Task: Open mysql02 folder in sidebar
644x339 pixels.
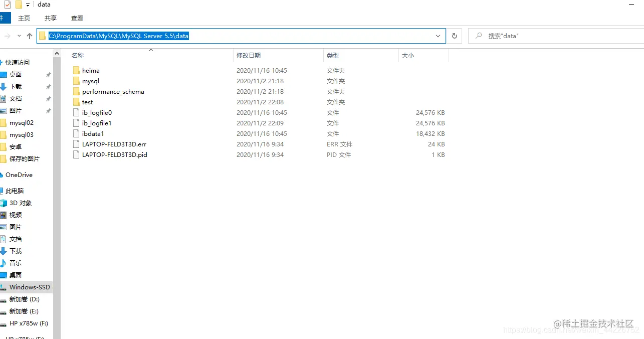Action: 21,122
